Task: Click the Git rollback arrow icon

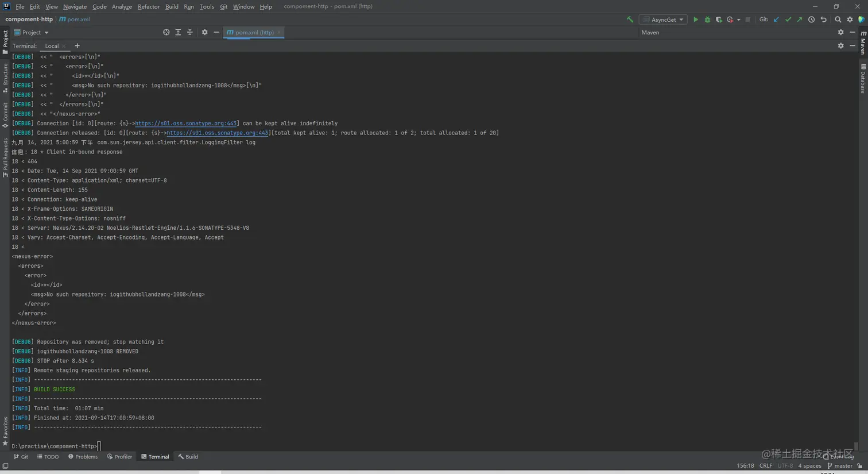Action: [x=823, y=20]
